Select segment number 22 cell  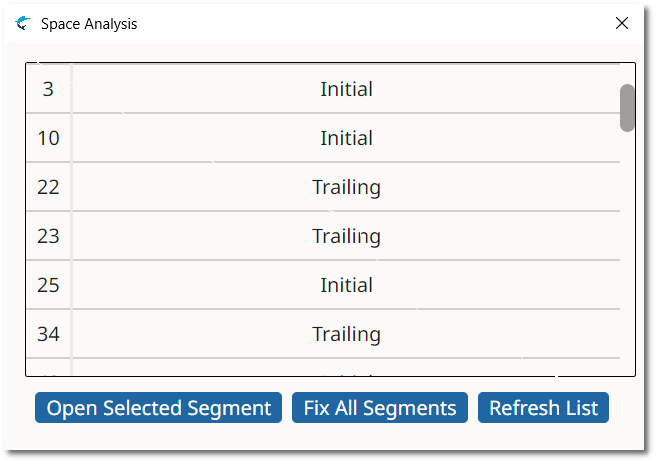(48, 187)
